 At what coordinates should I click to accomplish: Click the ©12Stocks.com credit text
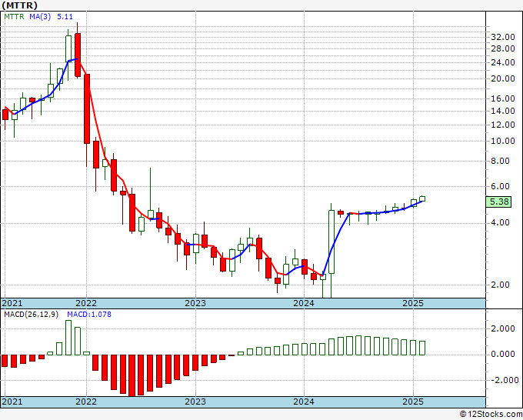click(x=491, y=415)
